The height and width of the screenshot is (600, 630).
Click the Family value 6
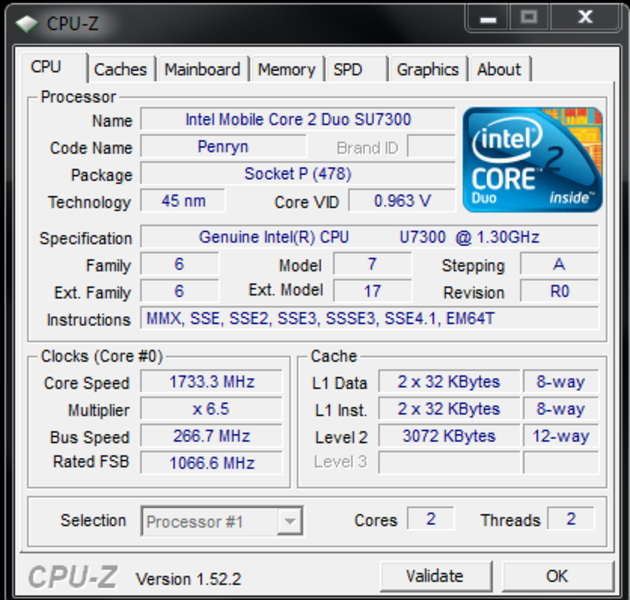point(179,264)
